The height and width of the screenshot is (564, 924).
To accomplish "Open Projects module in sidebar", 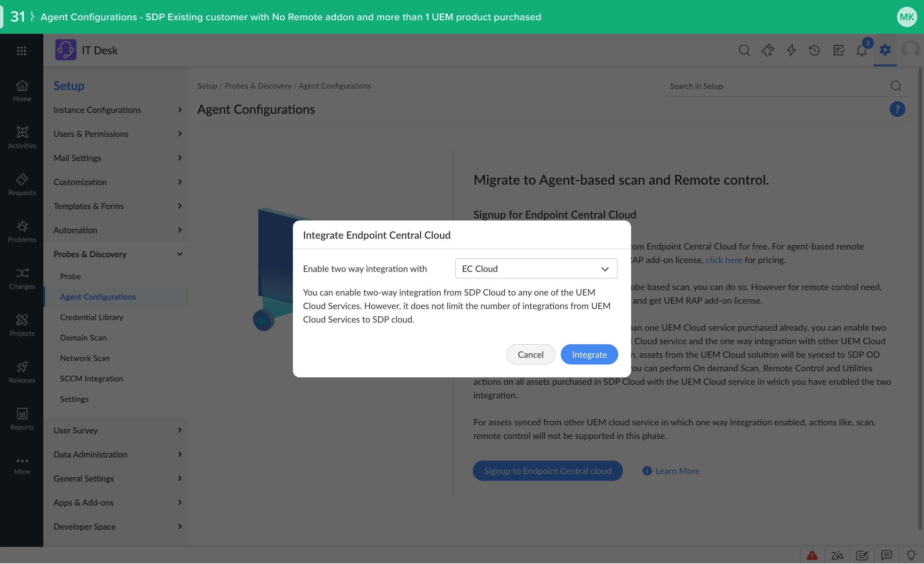I will point(22,325).
